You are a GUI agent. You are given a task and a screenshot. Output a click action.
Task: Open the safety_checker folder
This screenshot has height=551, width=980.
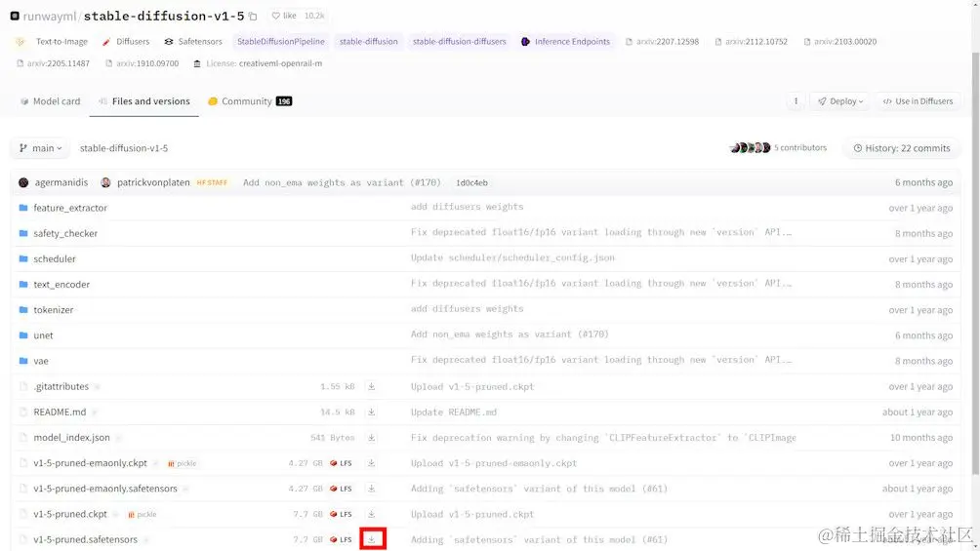pos(65,233)
